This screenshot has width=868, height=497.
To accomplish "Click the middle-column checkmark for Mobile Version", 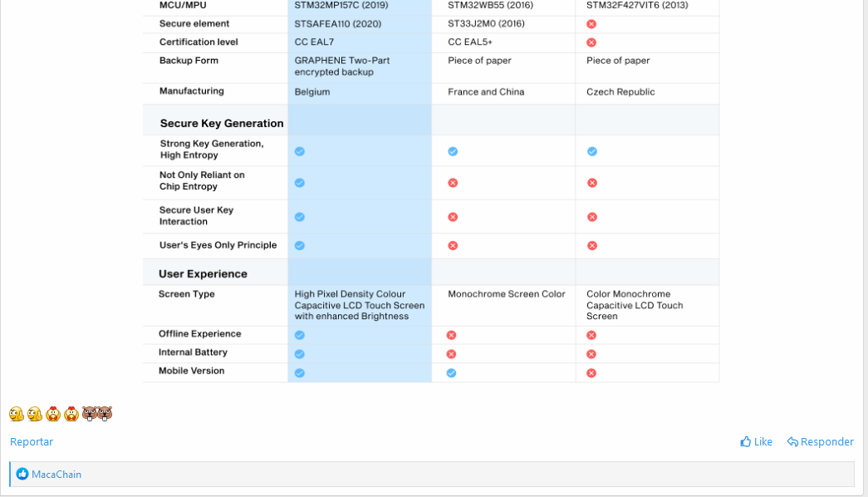I will tap(451, 373).
